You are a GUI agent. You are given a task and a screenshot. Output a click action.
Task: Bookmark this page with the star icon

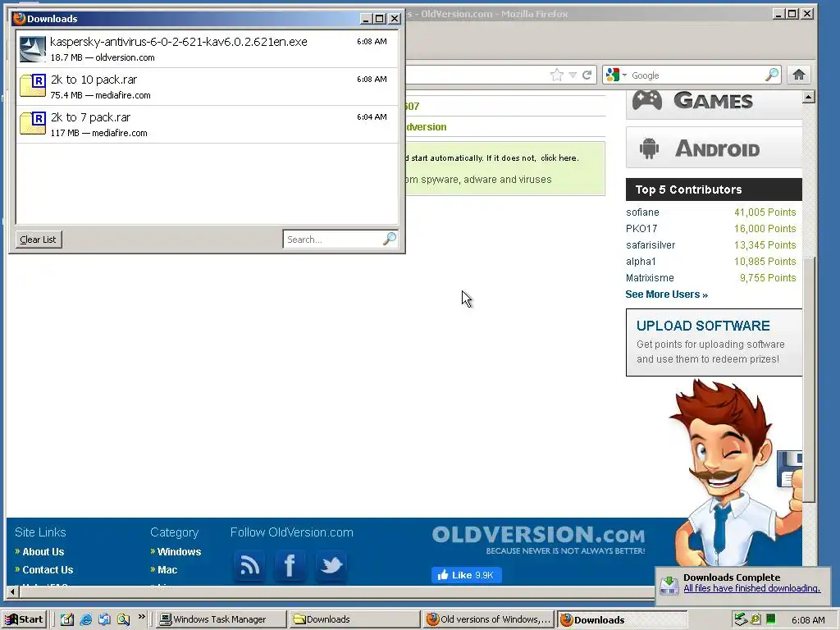557,75
